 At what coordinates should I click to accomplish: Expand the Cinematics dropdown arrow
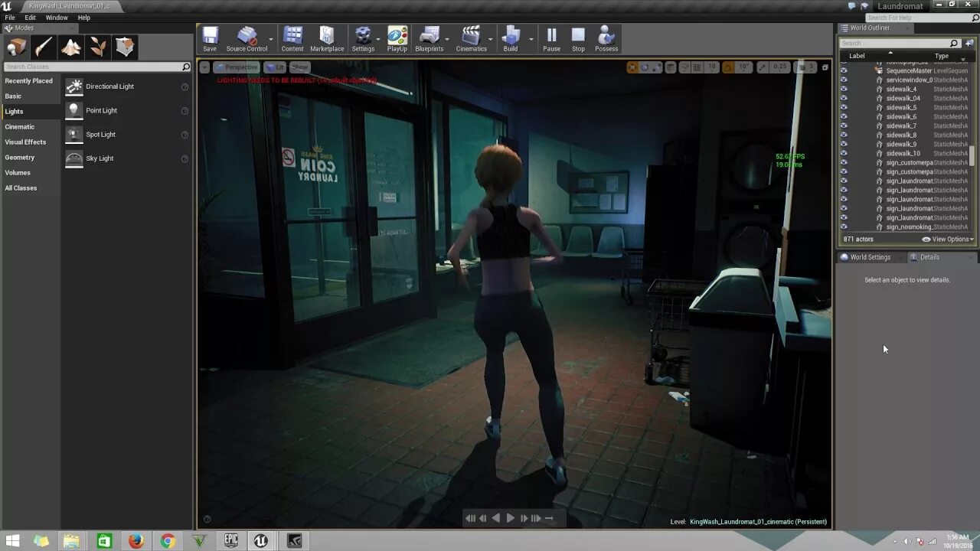pyautogui.click(x=491, y=38)
